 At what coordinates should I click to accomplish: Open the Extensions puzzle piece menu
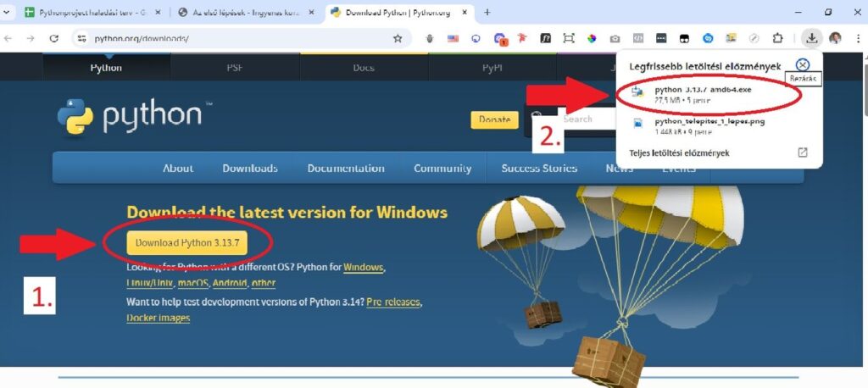coord(778,38)
